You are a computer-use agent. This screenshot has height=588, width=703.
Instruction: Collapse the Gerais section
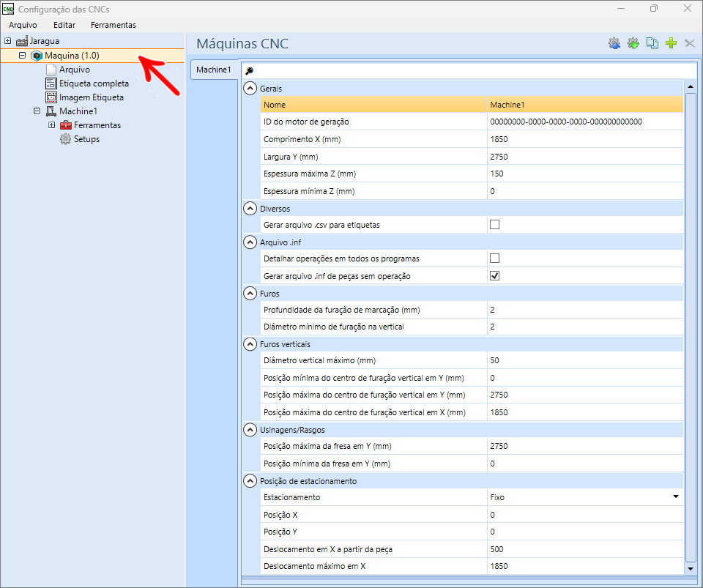point(250,89)
